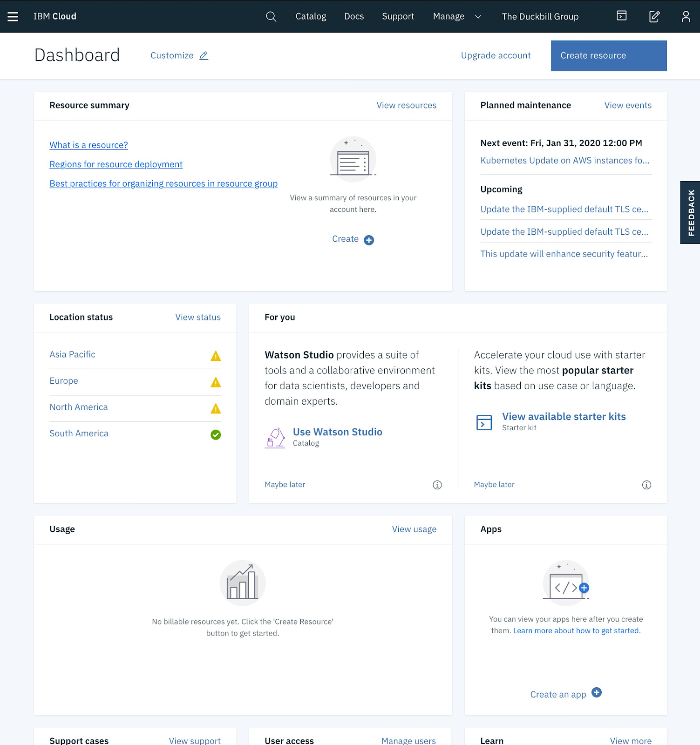The height and width of the screenshot is (745, 700).
Task: Open the Support menu item
Action: [x=398, y=17]
